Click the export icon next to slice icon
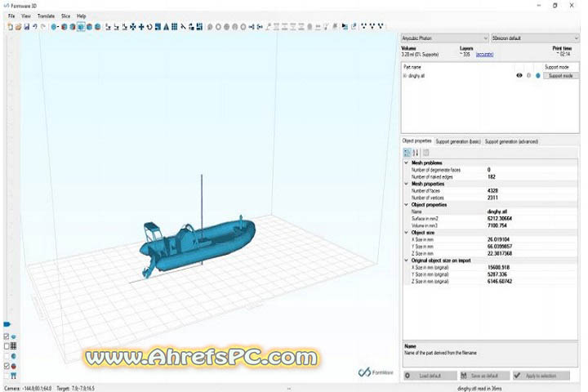Image resolution: width=588 pixels, height=392 pixels. (354, 27)
